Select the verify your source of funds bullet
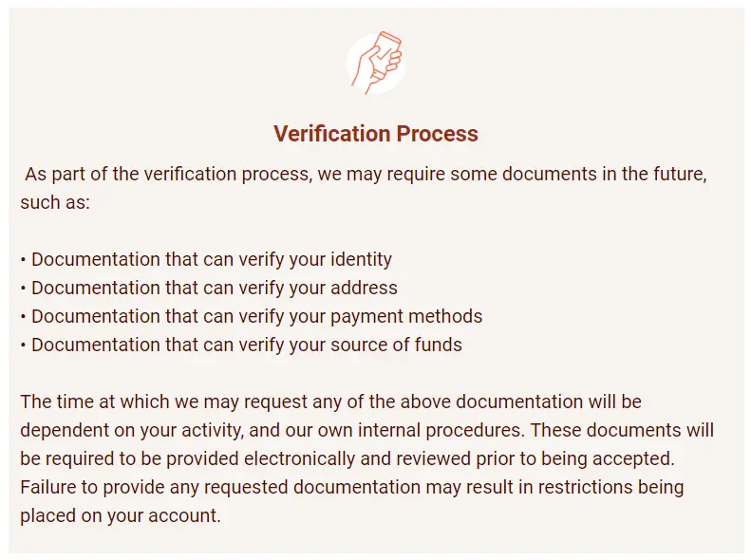Viewport: 751px width, 560px height. pos(241,345)
